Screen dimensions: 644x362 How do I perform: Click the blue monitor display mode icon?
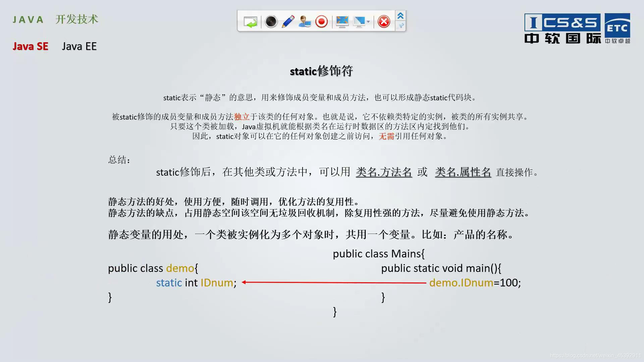pos(359,22)
